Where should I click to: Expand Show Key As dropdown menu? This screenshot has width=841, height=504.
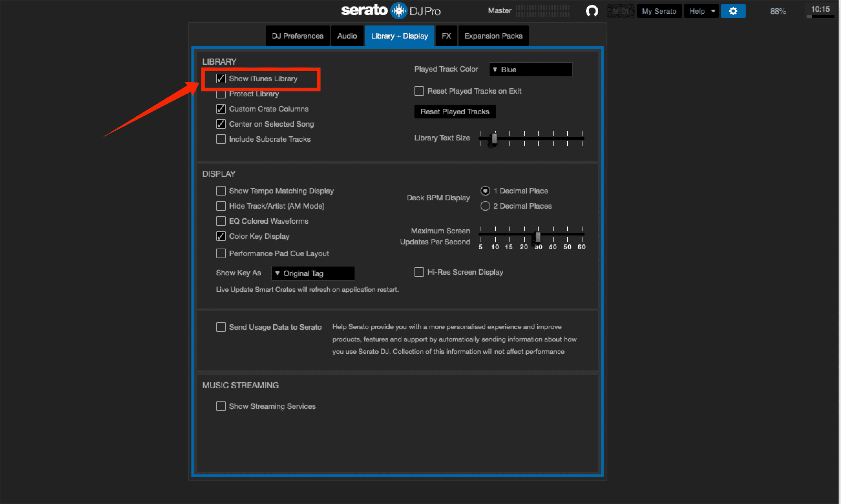pyautogui.click(x=313, y=272)
